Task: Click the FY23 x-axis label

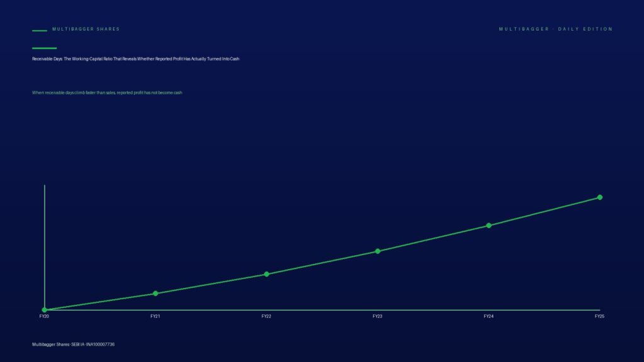Action: pyautogui.click(x=377, y=317)
